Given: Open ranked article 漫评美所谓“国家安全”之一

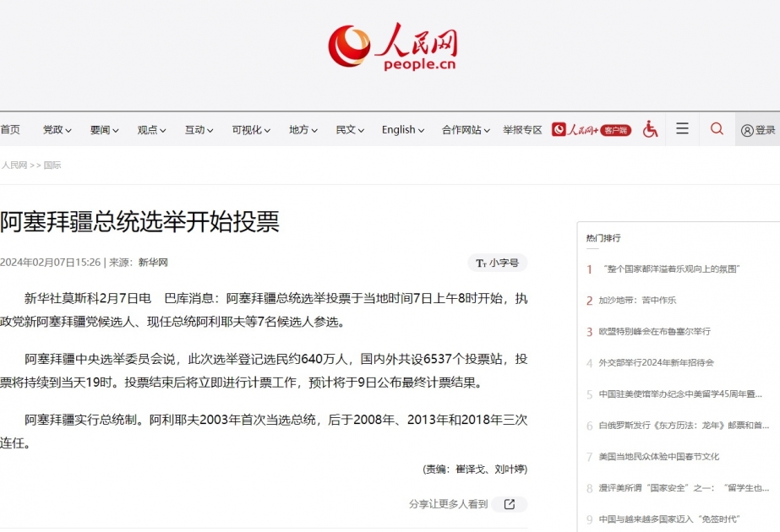Looking at the screenshot, I should 684,488.
